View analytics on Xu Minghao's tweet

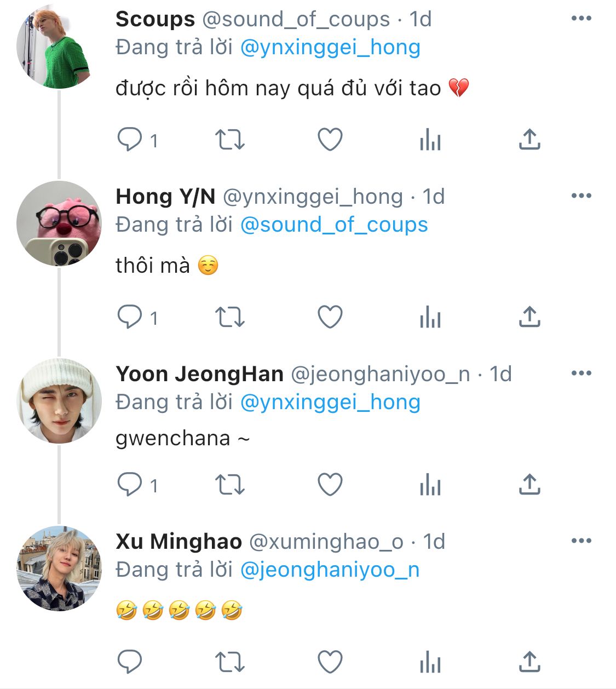coord(430,662)
